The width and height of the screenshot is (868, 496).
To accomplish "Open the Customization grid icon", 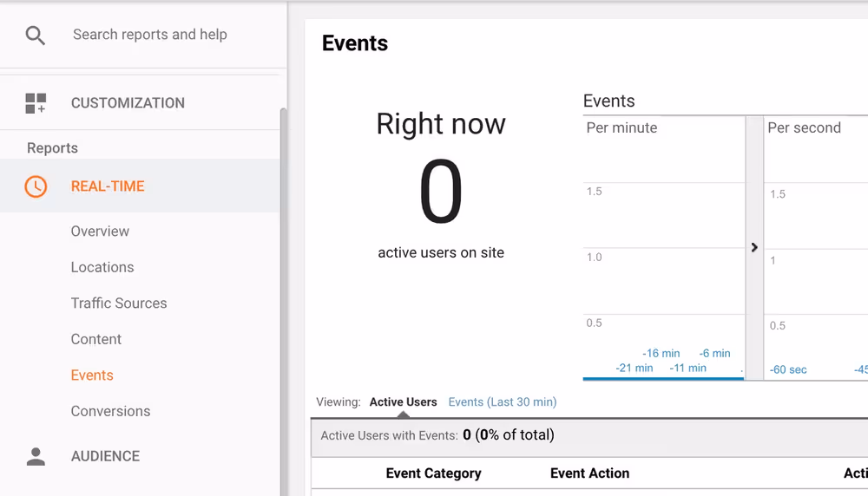I will (36, 103).
